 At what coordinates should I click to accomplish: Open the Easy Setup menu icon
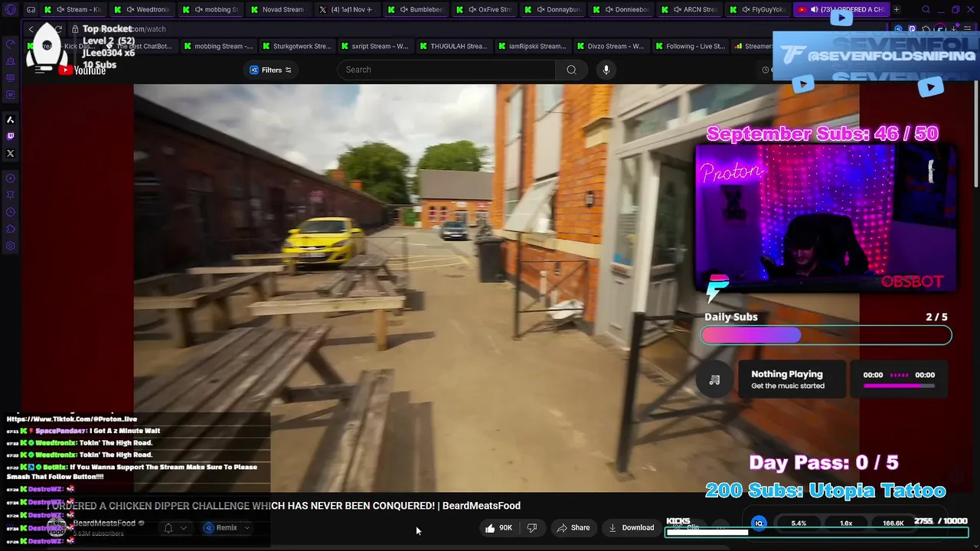tap(968, 29)
